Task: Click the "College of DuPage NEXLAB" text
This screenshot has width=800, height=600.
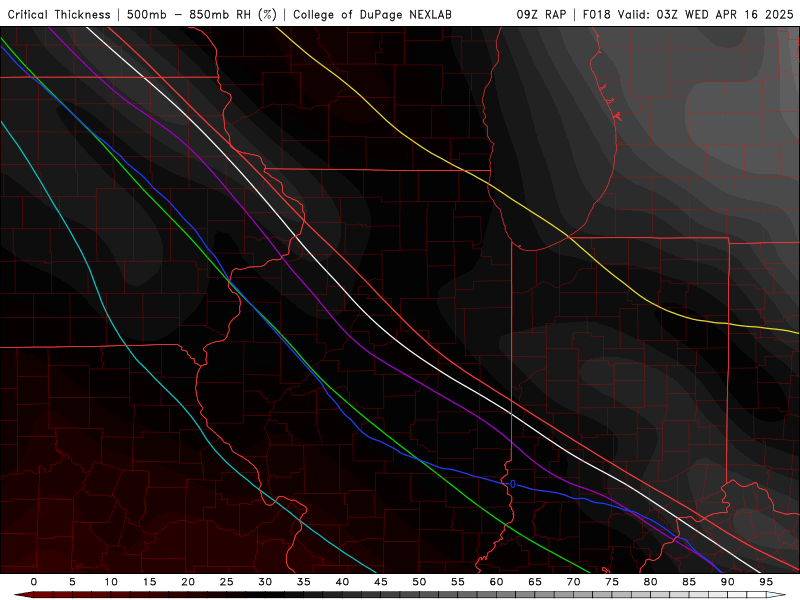Action: coord(372,14)
